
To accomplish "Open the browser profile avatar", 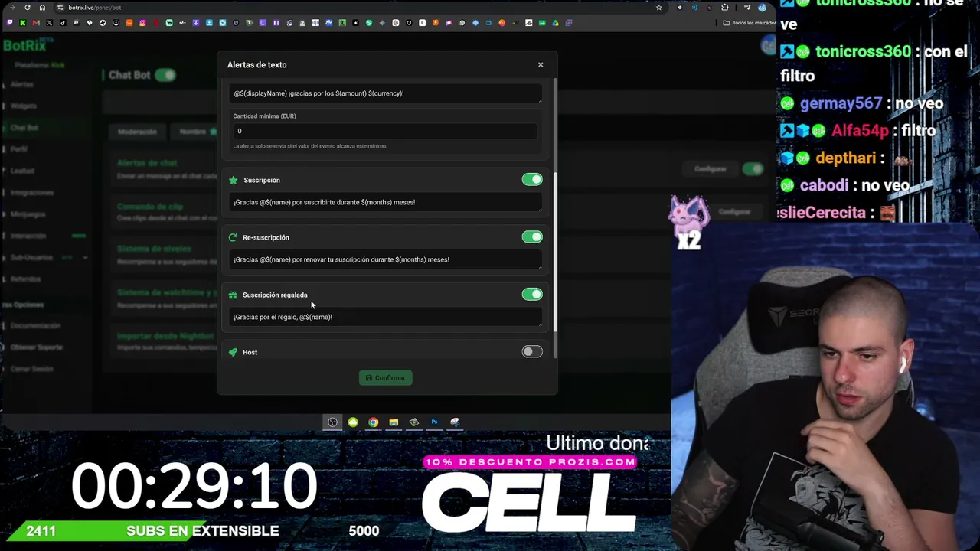I will click(x=762, y=8).
